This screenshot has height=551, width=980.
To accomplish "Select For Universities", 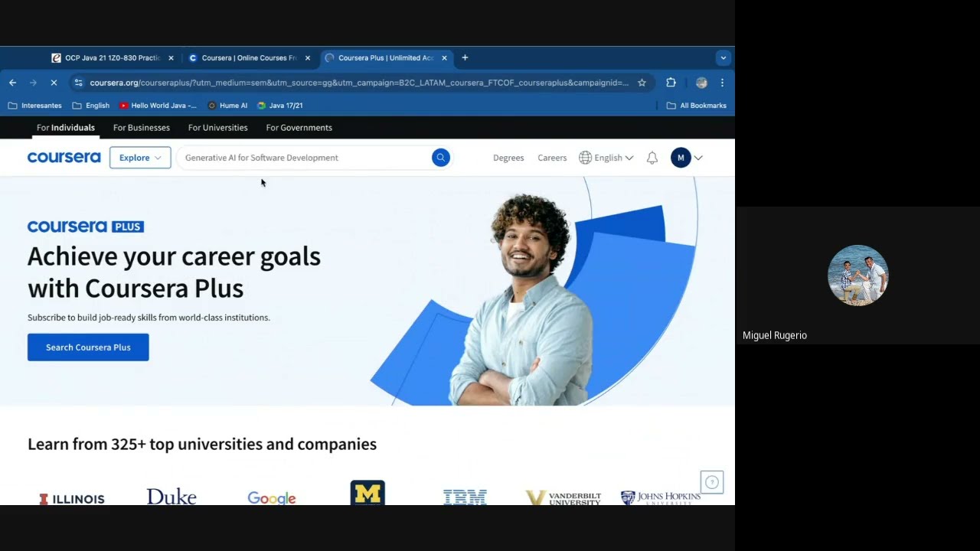I will coord(218,128).
